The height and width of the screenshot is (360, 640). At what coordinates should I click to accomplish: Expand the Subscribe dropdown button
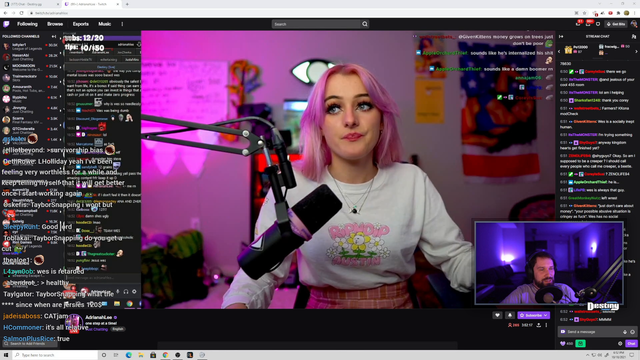533,315
